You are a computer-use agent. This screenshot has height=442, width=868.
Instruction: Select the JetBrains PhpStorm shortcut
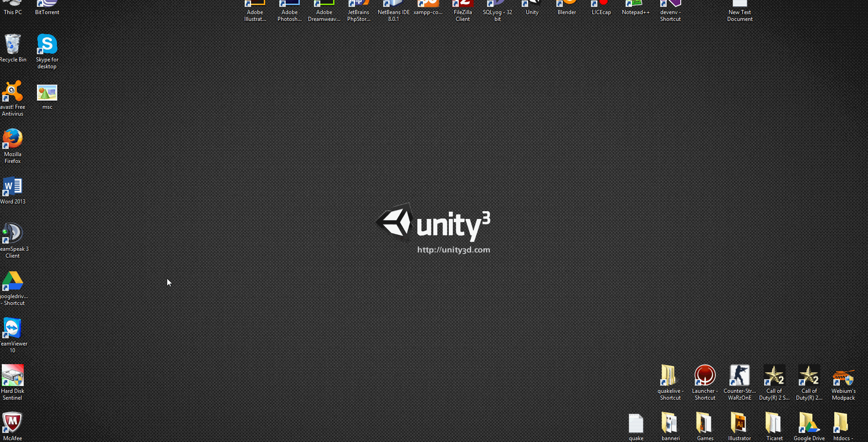point(359,11)
